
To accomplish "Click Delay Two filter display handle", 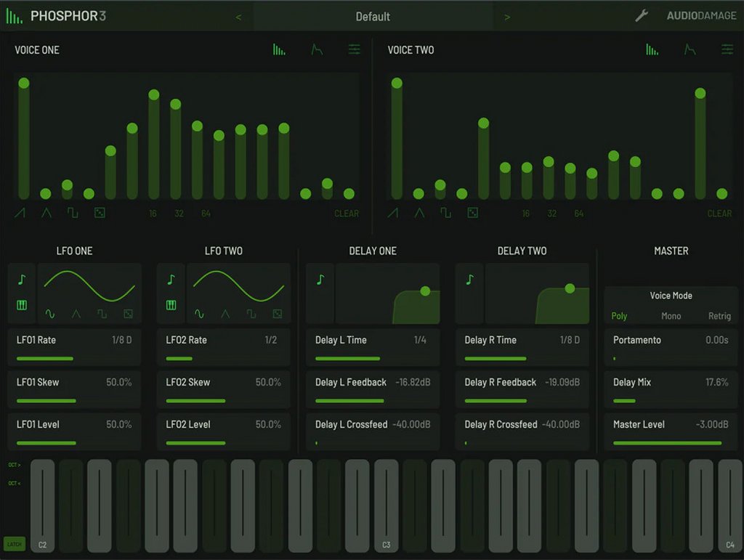I will (x=570, y=288).
